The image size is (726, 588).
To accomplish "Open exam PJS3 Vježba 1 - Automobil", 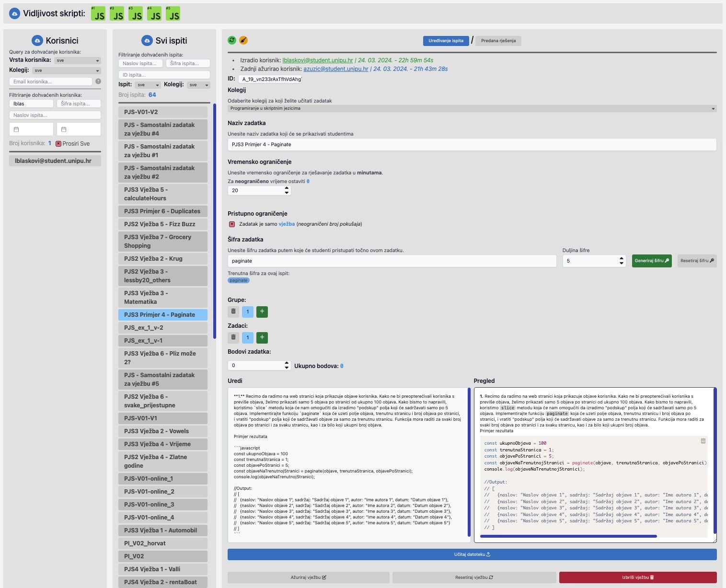I will click(x=163, y=530).
